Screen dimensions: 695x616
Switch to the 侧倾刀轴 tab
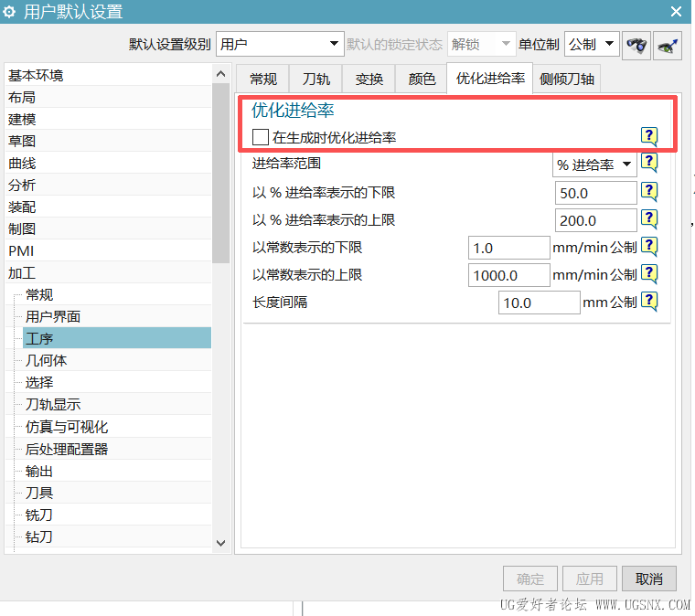click(x=566, y=80)
